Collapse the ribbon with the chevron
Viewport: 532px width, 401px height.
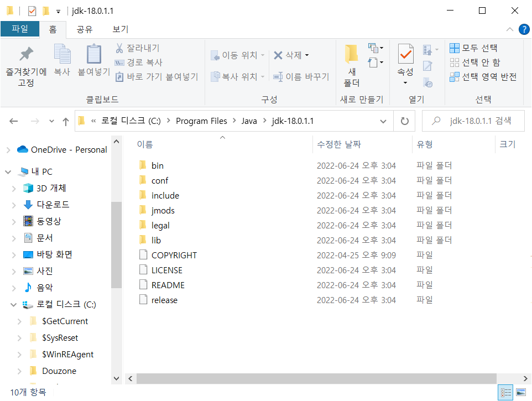pos(510,29)
